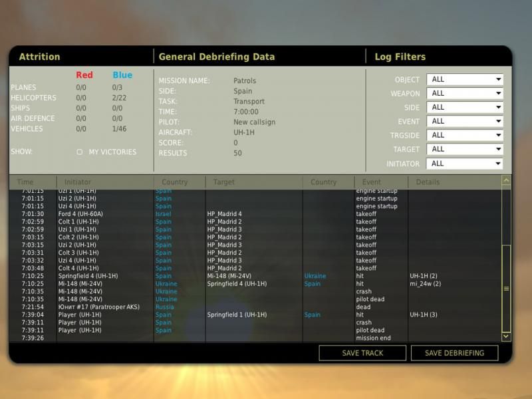Select the Target column header
This screenshot has width=532, height=399.
(223, 182)
